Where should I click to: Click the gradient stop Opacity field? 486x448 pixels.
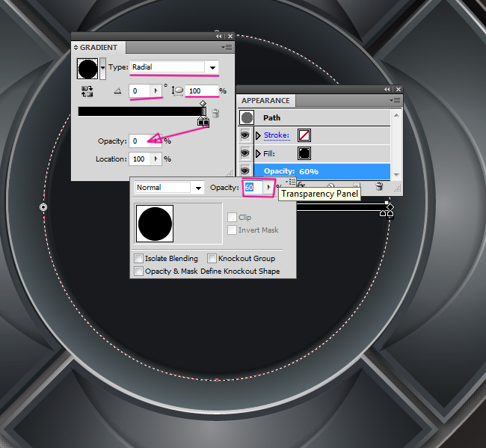tap(140, 141)
